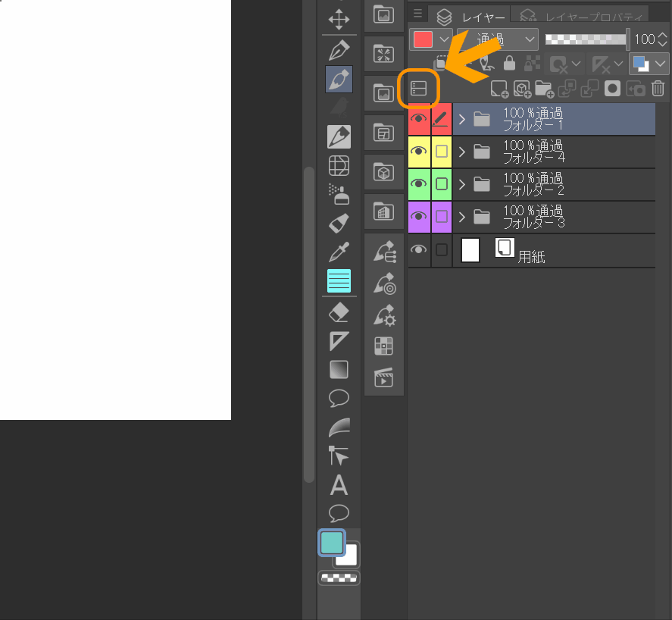Hide フォルダー2 using green eye icon

(419, 184)
